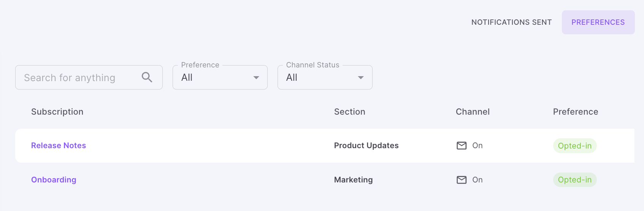Viewport: 644px width, 211px height.
Task: Click the On channel status for Release Notes
Action: (477, 145)
